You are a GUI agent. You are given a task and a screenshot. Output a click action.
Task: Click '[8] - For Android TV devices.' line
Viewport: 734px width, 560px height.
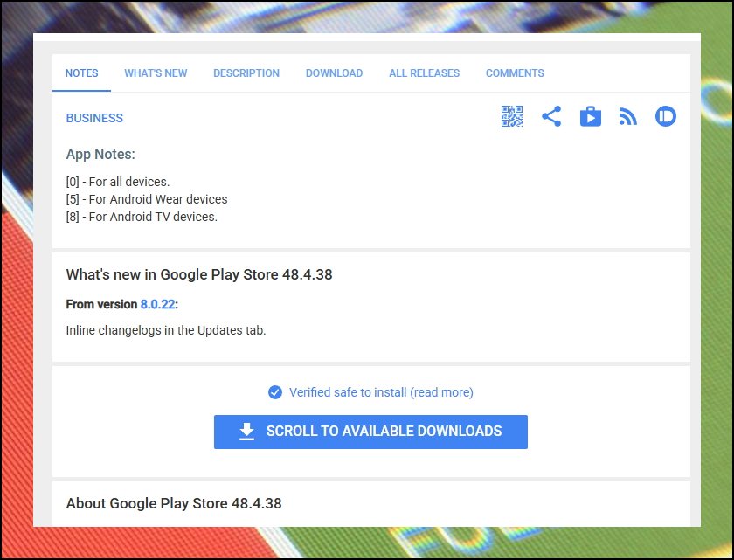point(142,217)
